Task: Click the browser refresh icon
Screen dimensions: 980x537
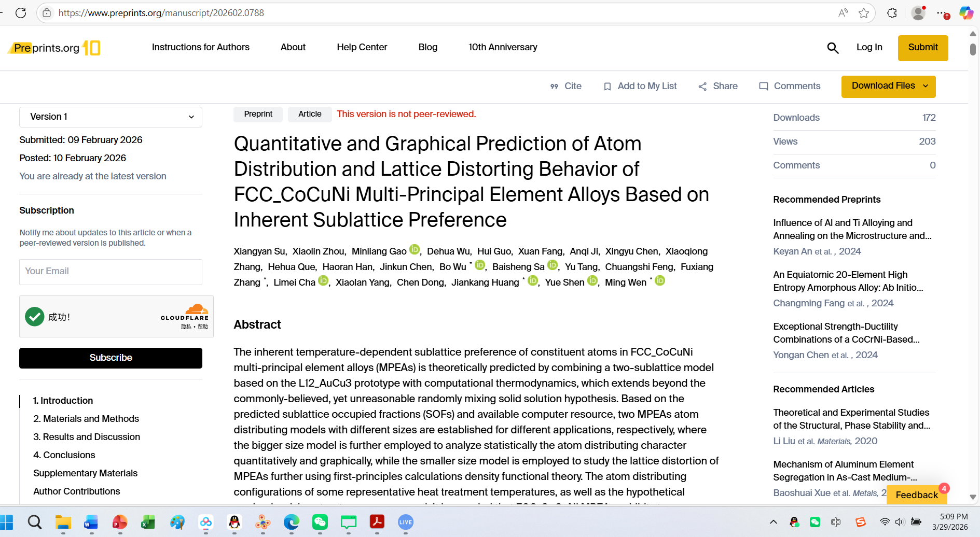Action: [21, 13]
